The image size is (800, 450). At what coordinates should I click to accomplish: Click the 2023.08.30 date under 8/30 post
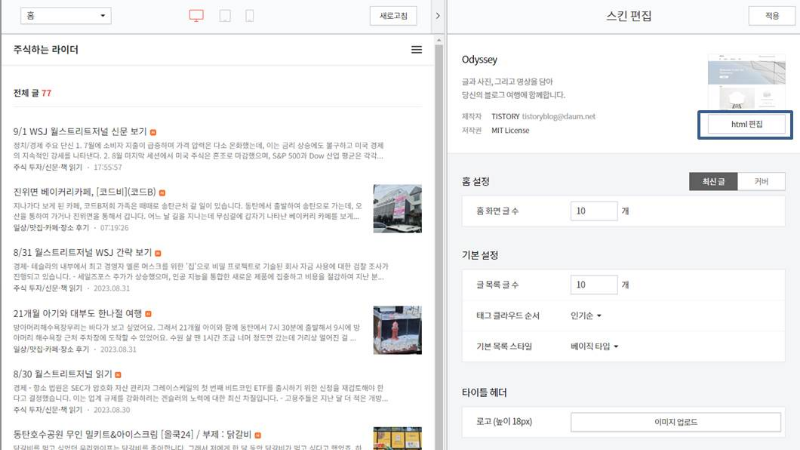pos(112,410)
